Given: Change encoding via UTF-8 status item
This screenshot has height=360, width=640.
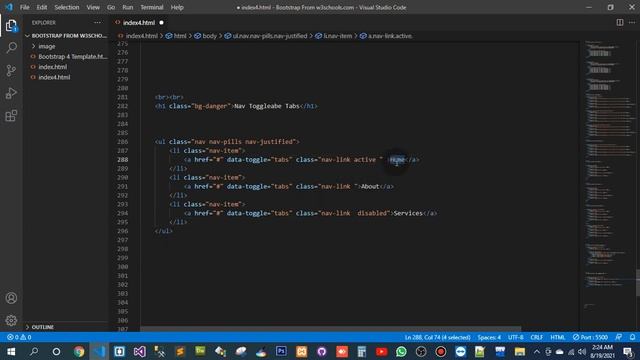Looking at the screenshot, I should 516,337.
